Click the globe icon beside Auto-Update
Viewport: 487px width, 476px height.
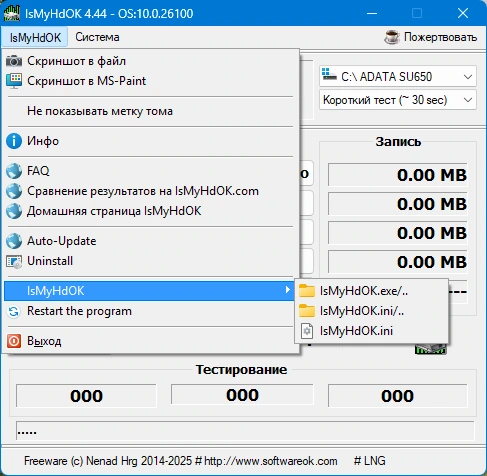tap(14, 241)
